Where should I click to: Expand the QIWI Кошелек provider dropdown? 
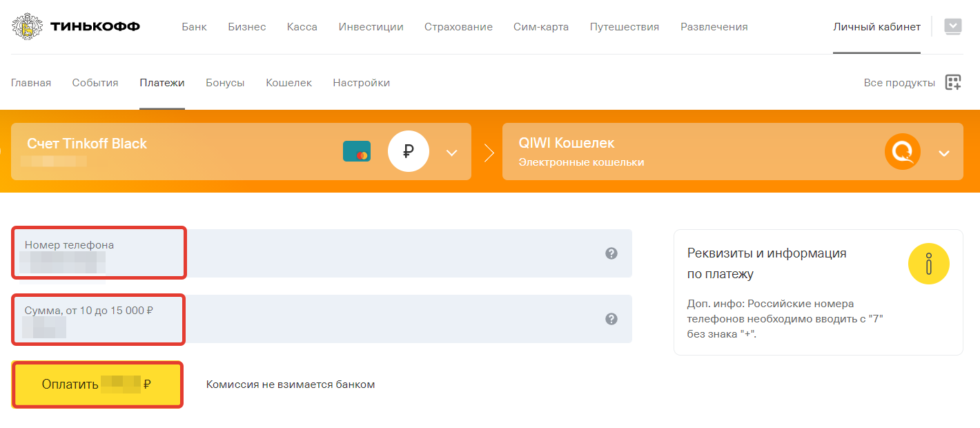click(x=944, y=153)
